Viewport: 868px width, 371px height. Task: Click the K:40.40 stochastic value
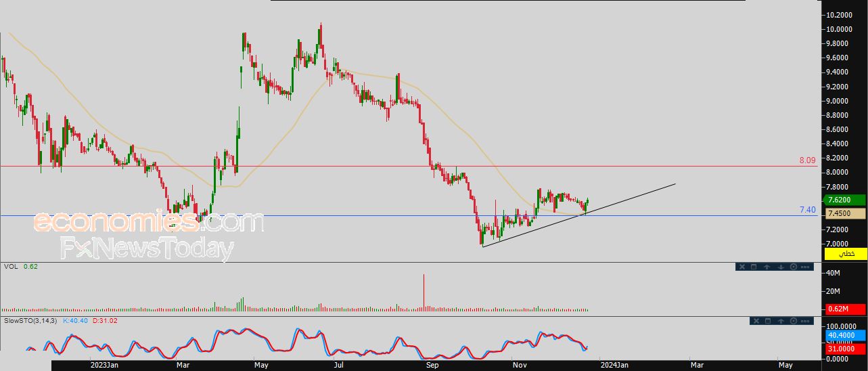[75, 320]
